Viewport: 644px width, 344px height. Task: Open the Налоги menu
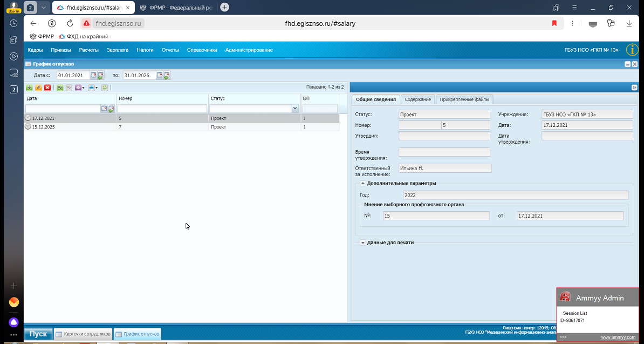pos(145,50)
